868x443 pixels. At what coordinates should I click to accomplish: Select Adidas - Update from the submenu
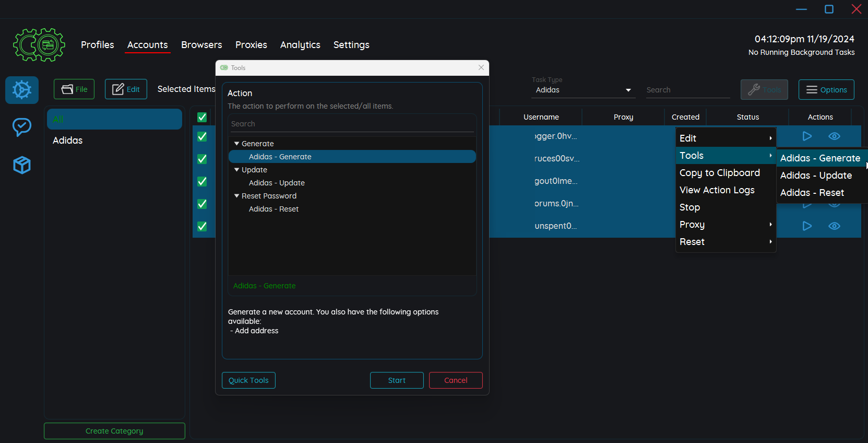816,176
